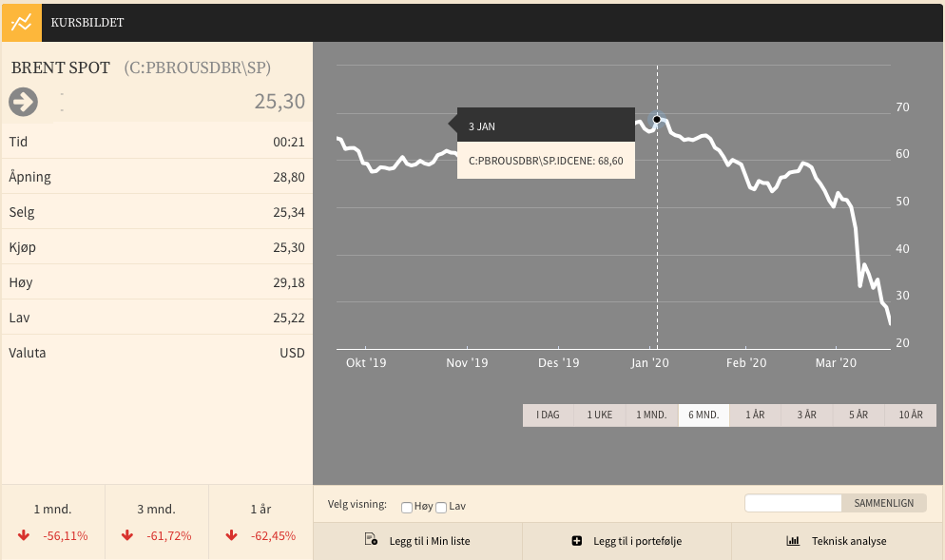Click the grey right-arrow circle icon

(24, 102)
